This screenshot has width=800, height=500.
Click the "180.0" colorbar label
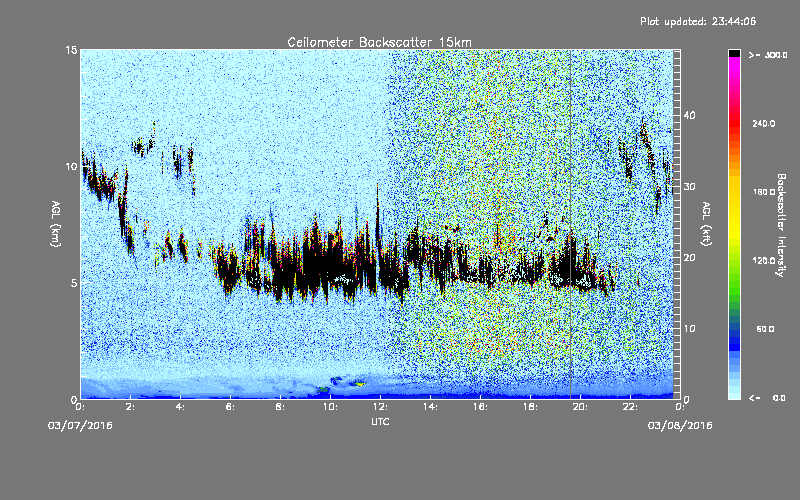point(764,192)
